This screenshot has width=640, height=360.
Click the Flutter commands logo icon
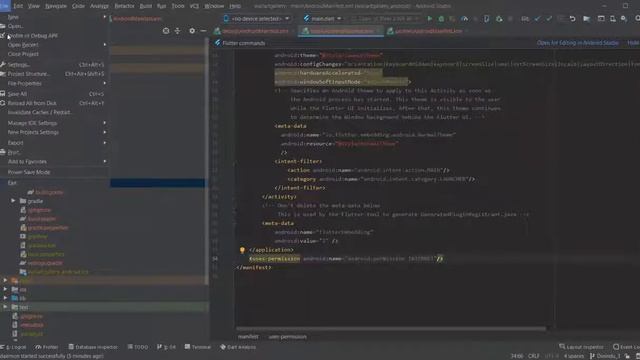pyautogui.click(x=218, y=43)
